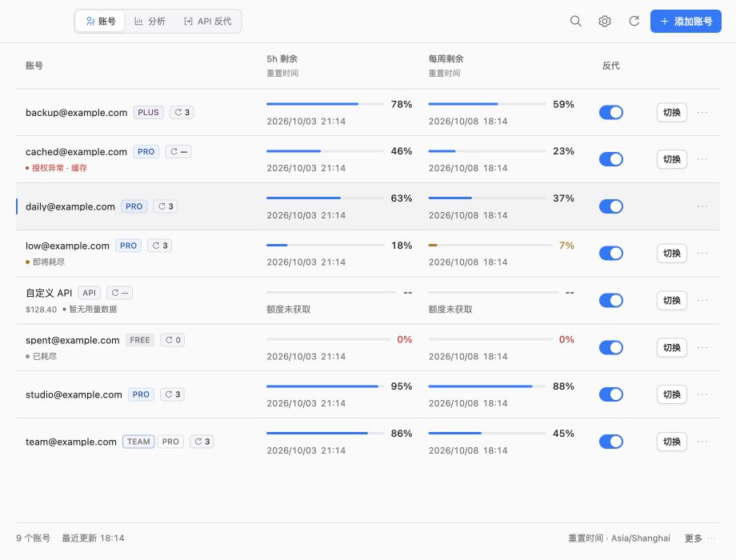
Task: Open the more menu for backup@example.com
Action: (x=702, y=112)
